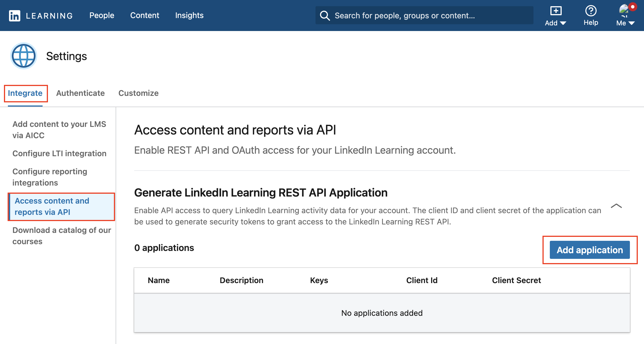Switch to the Integrate tab
644x344 pixels.
coord(25,93)
